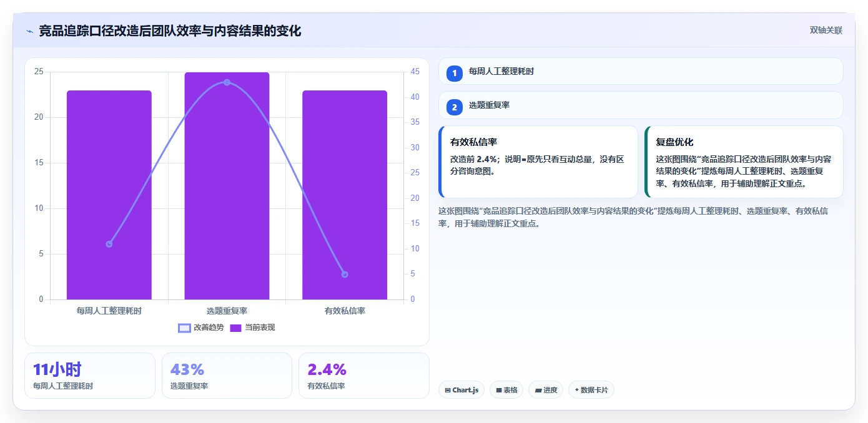Click the blue number 1 badge
Image resolution: width=868 pixels, height=423 pixels.
coord(455,74)
